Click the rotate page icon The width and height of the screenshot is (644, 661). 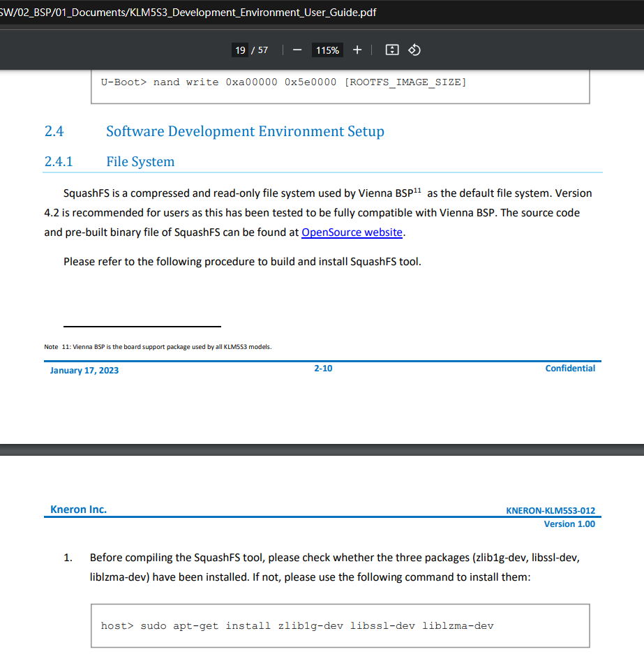[414, 50]
